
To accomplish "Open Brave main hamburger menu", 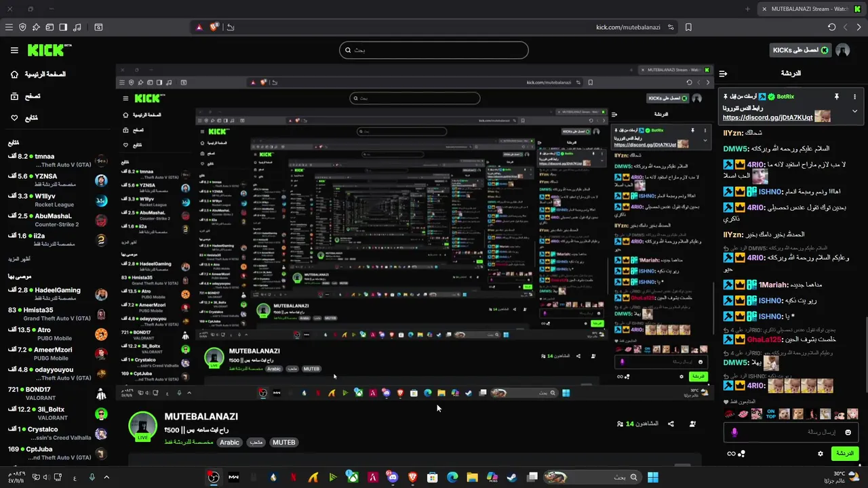I will pyautogui.click(x=9, y=27).
